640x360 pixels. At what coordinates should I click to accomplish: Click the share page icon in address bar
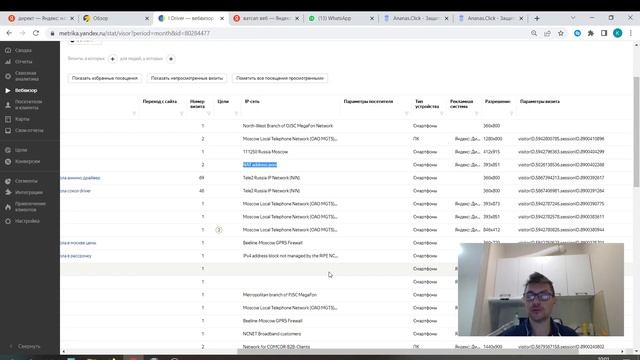click(x=547, y=33)
